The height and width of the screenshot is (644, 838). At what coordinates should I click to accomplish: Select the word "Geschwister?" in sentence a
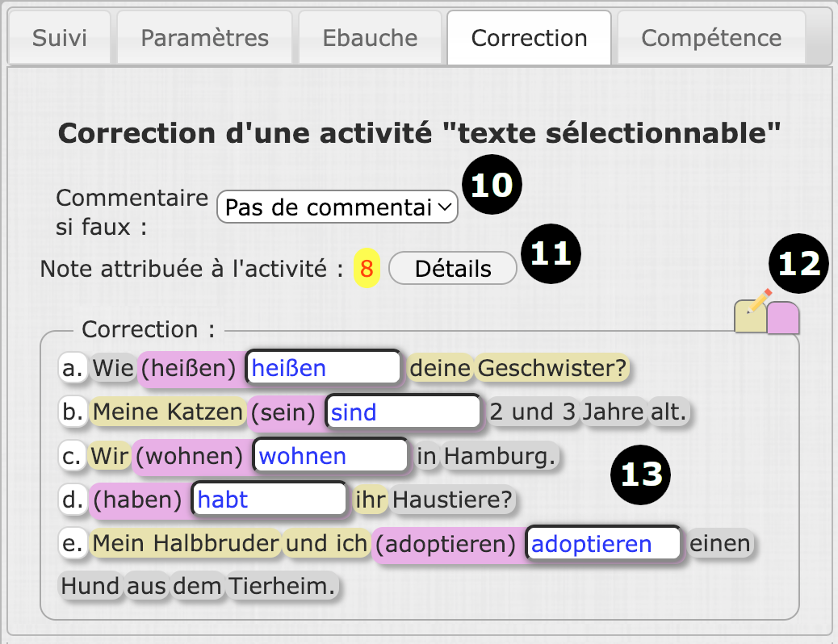[x=552, y=369]
